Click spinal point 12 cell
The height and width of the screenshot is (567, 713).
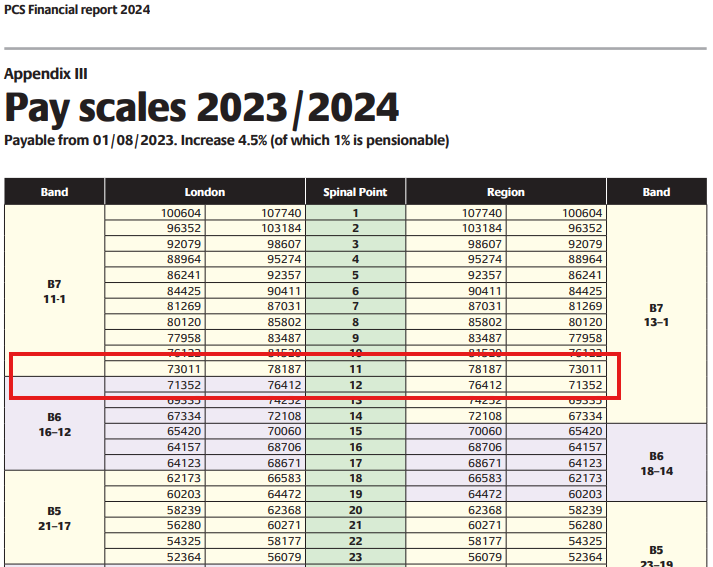355,385
